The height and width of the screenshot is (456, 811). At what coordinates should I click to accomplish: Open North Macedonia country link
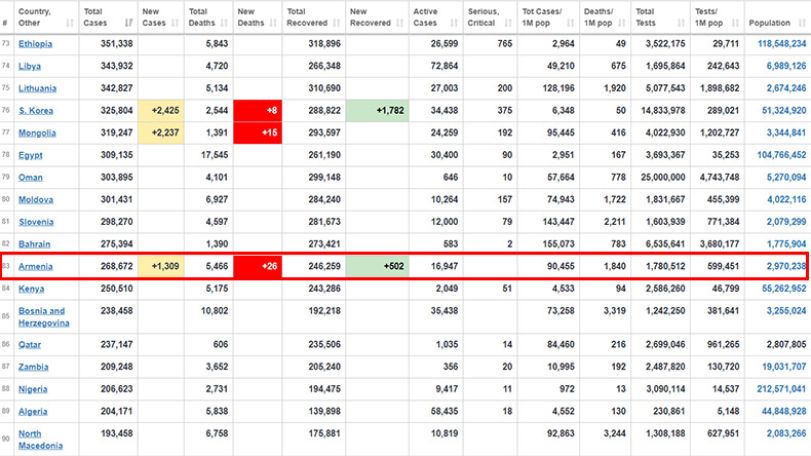[40, 439]
